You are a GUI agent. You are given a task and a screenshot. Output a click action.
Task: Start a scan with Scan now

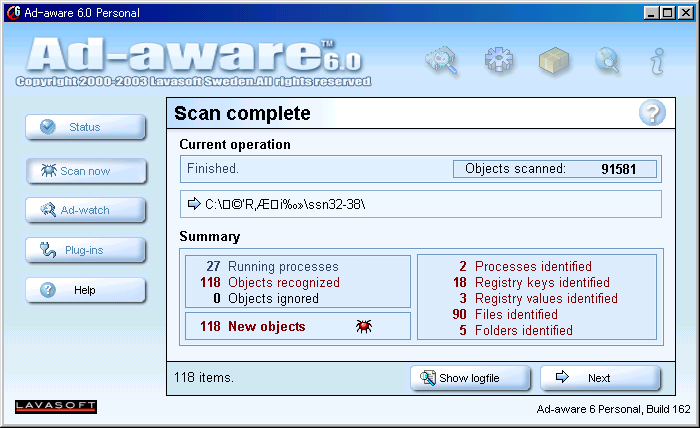(86, 171)
